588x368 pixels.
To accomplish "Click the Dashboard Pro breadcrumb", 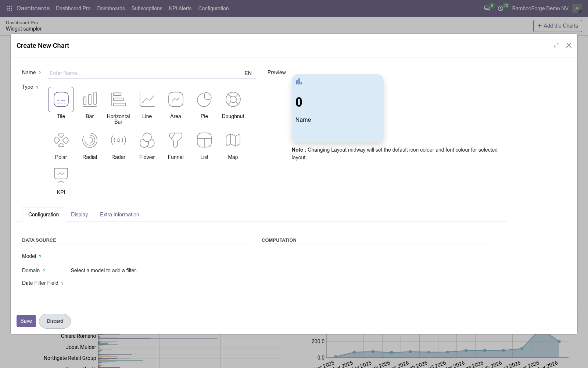I will tap(22, 23).
